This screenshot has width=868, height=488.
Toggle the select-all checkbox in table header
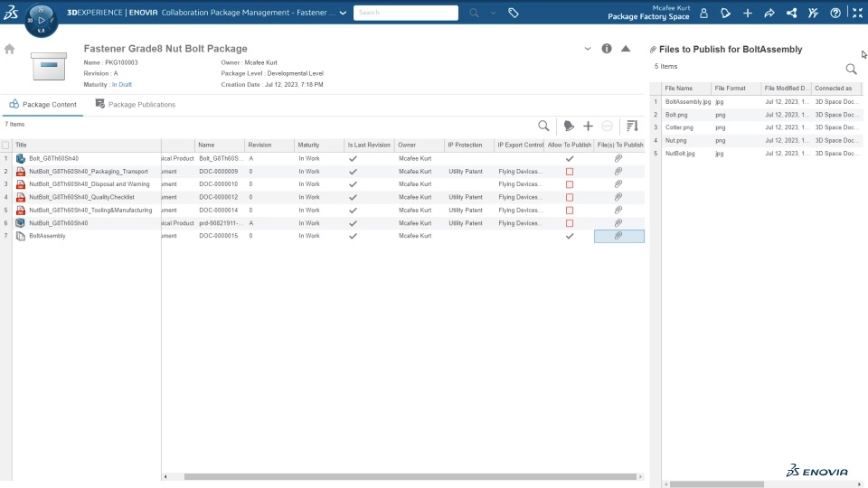(5, 145)
